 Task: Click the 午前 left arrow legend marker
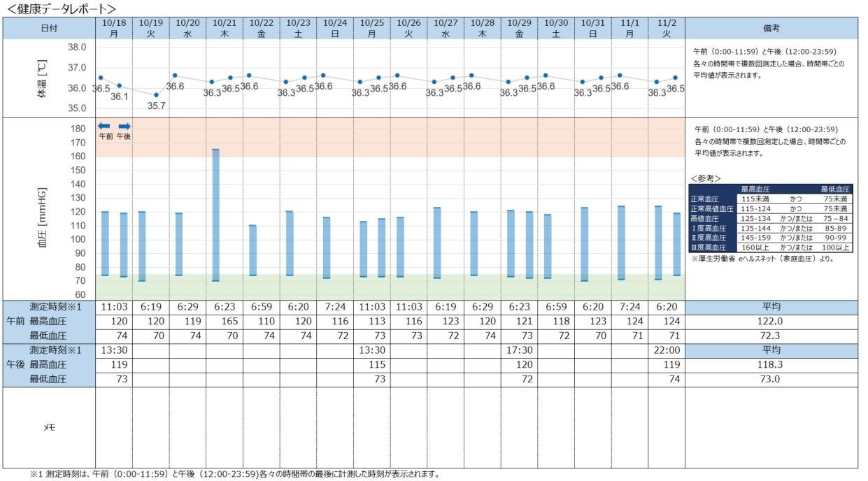coord(104,126)
